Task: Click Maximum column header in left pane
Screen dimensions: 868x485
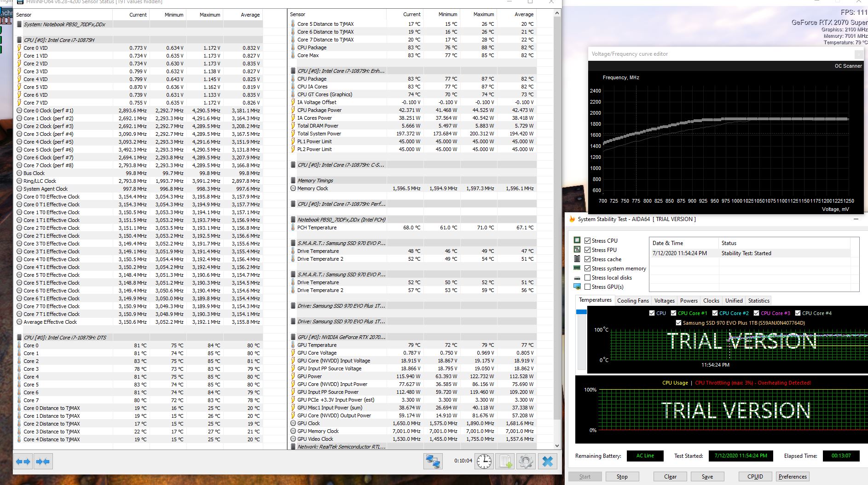Action: [210, 15]
